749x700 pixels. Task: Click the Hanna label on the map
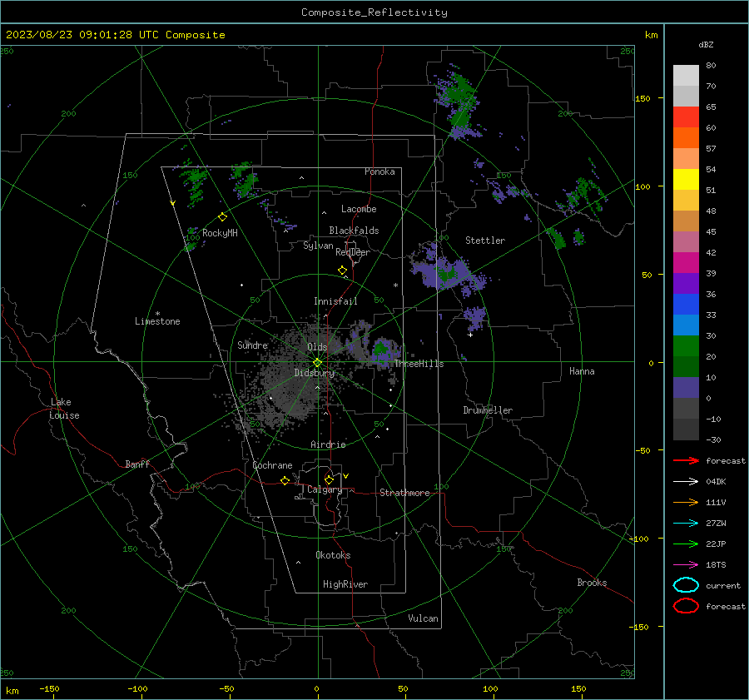(582, 371)
